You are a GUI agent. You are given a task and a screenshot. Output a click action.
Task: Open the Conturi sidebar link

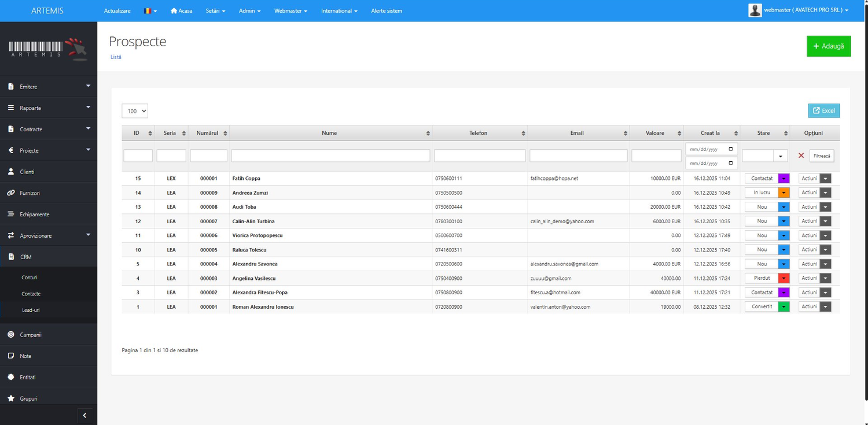click(x=30, y=278)
